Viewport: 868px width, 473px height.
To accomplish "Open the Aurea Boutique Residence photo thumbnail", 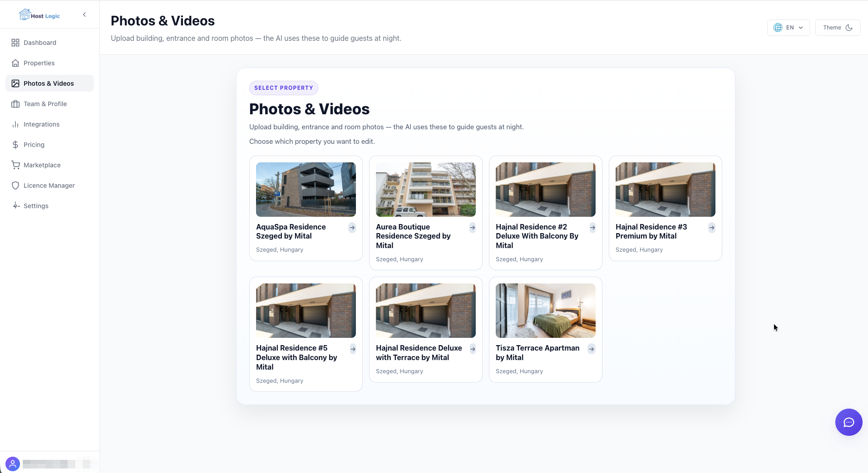I will pyautogui.click(x=426, y=190).
